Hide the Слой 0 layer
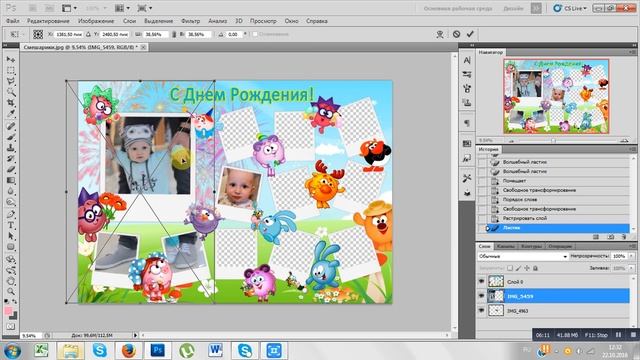Screen dimensions: 640x360 [x=482, y=281]
